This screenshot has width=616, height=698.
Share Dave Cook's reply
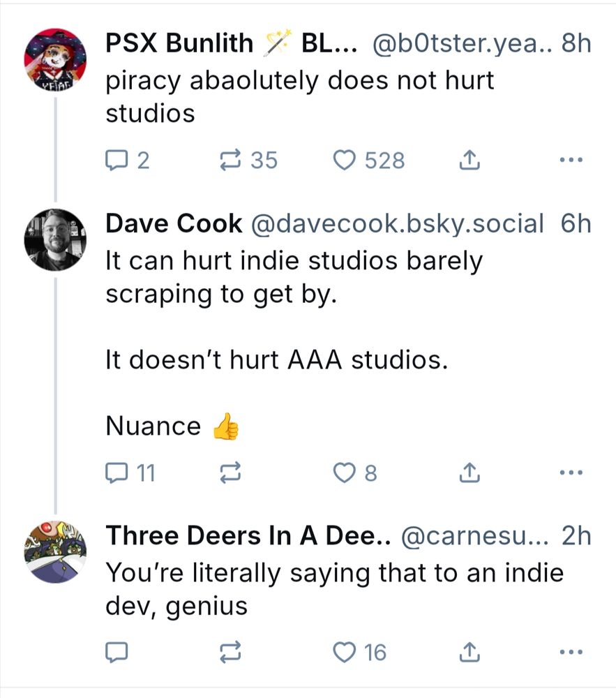[x=469, y=474]
